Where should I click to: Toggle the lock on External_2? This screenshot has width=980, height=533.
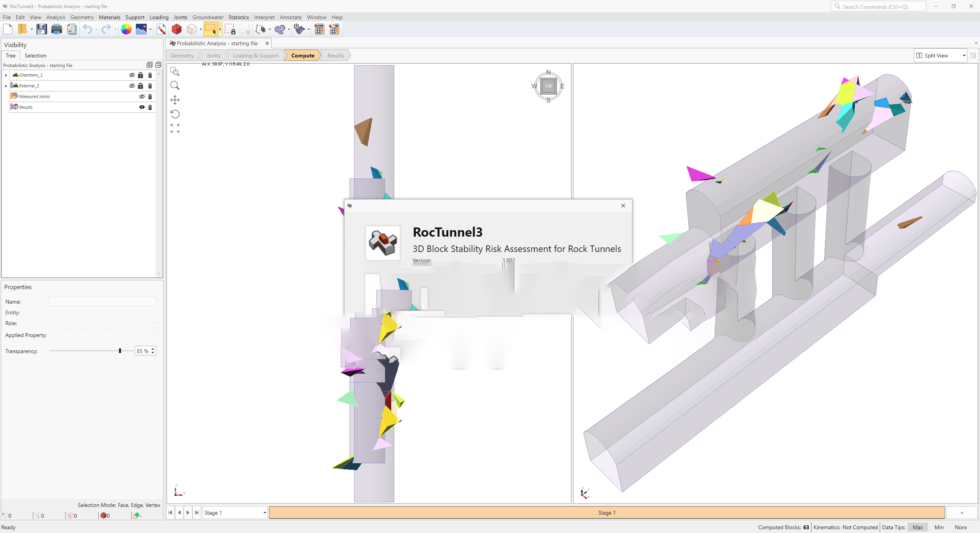click(140, 86)
